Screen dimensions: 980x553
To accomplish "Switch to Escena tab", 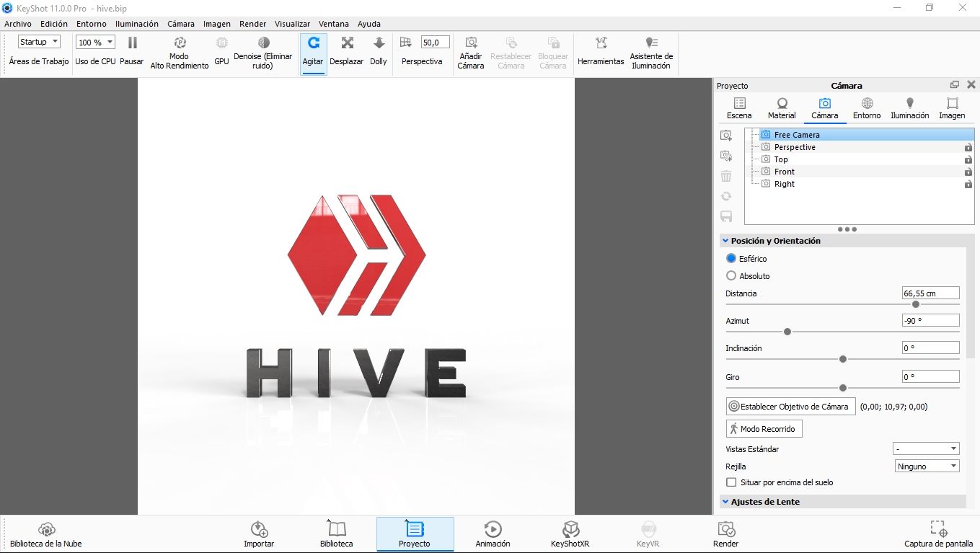I will point(739,109).
